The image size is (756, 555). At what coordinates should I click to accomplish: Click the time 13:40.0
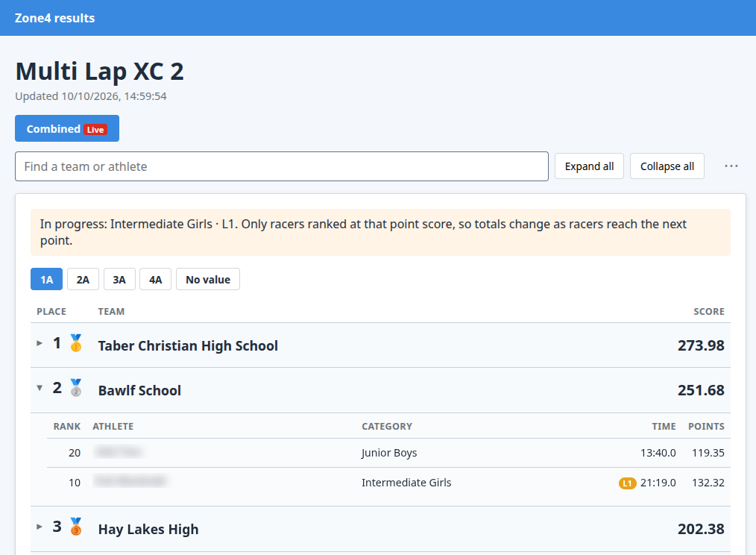pyautogui.click(x=658, y=453)
